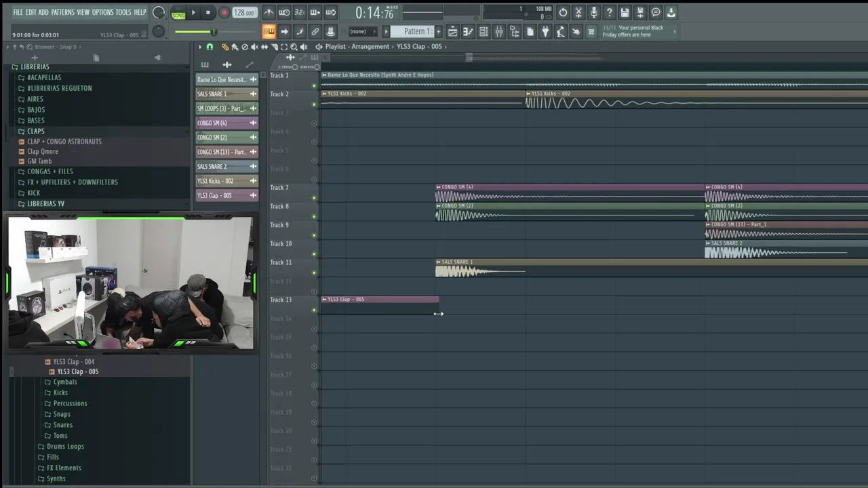The height and width of the screenshot is (488, 868).
Task: Toggle the loop recording icon
Action: 330,12
